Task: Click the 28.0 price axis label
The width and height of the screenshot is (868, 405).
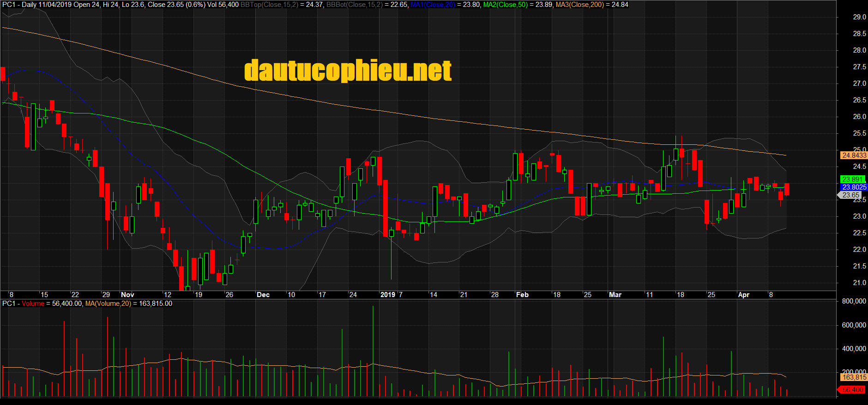Action: (859, 50)
